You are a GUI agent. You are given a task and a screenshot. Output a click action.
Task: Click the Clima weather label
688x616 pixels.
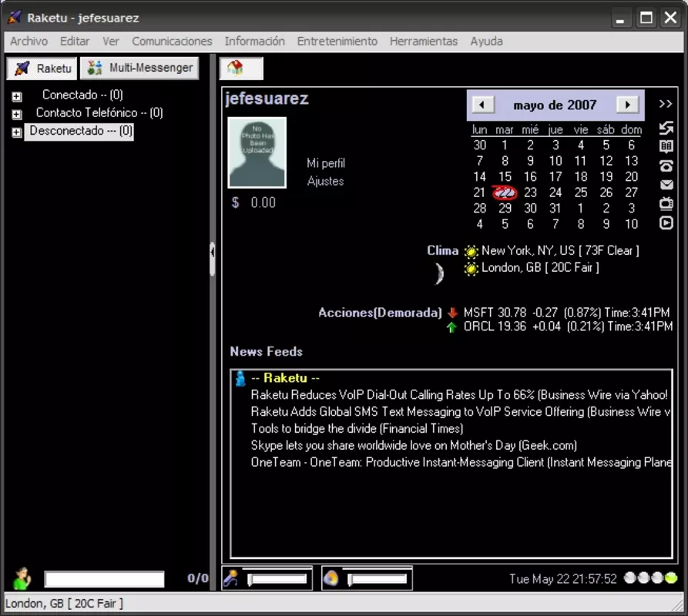[x=442, y=250]
